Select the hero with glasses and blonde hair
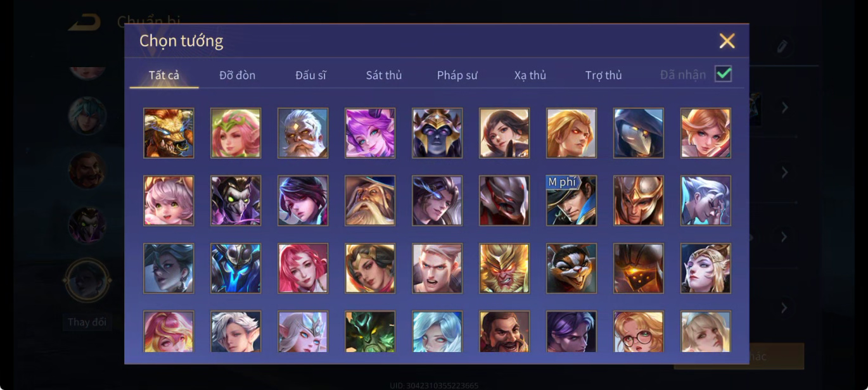 pos(639,331)
